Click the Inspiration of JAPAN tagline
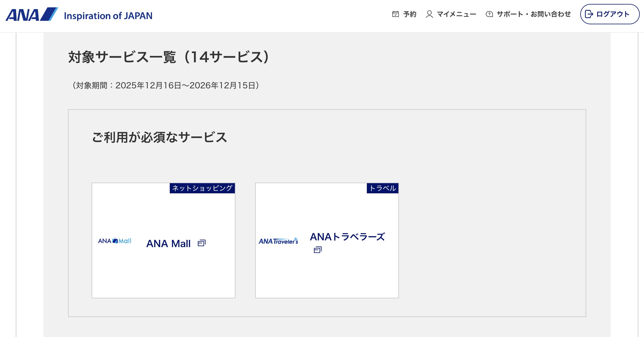The height and width of the screenshot is (337, 644). 108,16
